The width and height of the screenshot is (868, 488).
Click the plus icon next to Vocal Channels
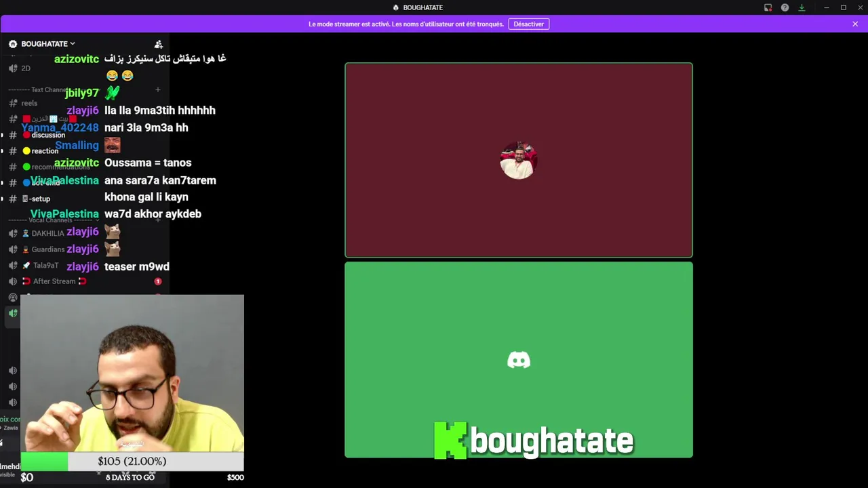pos(157,220)
